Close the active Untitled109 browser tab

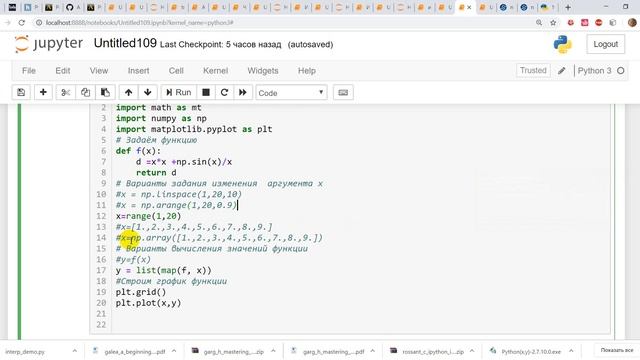pyautogui.click(x=469, y=7)
